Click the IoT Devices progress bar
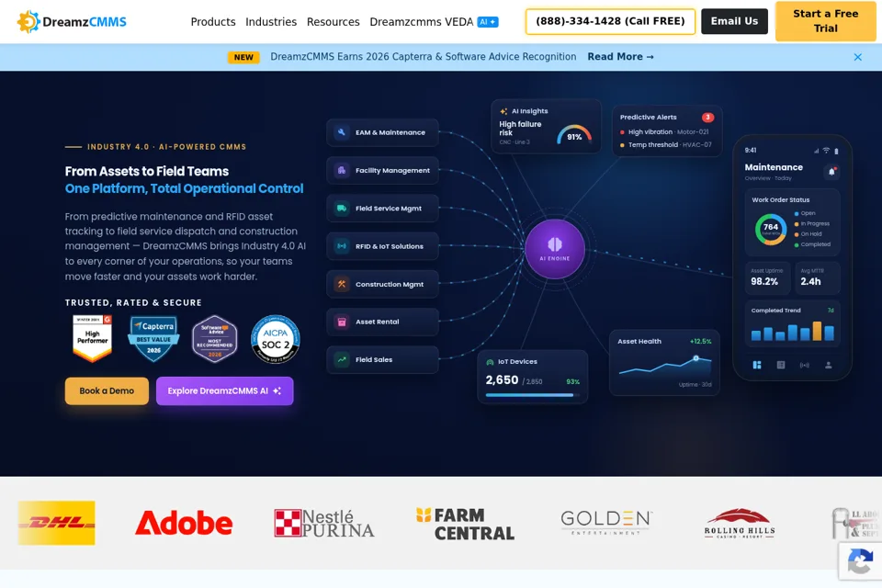The image size is (882, 588). click(532, 395)
